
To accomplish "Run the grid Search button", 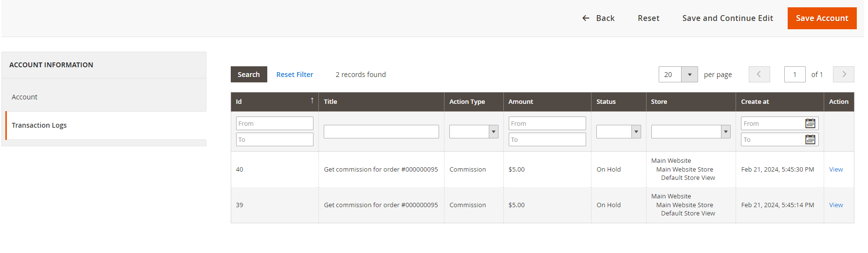I will [x=249, y=75].
